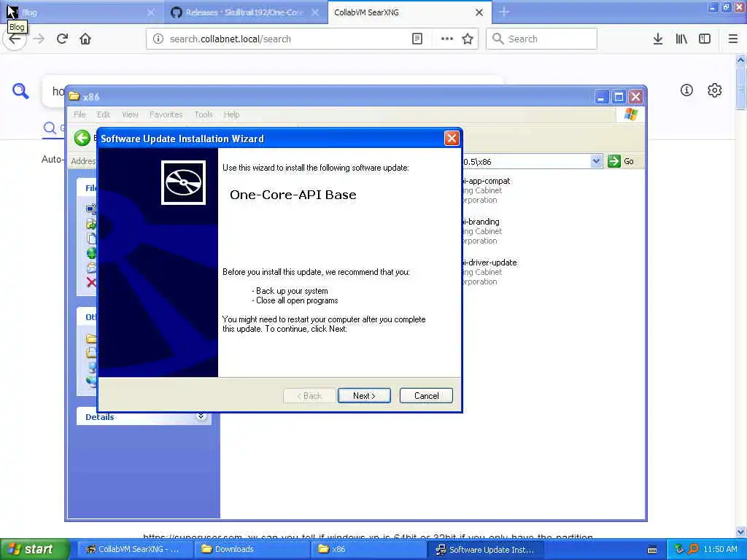Image resolution: width=747 pixels, height=560 pixels.
Task: Open the page actions three-dot menu
Action: (x=446, y=39)
